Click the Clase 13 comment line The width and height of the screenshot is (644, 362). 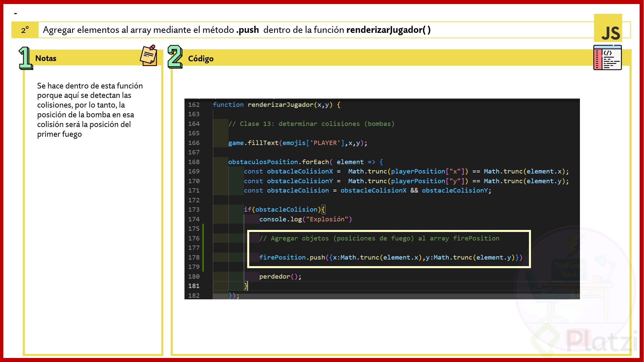(x=311, y=124)
